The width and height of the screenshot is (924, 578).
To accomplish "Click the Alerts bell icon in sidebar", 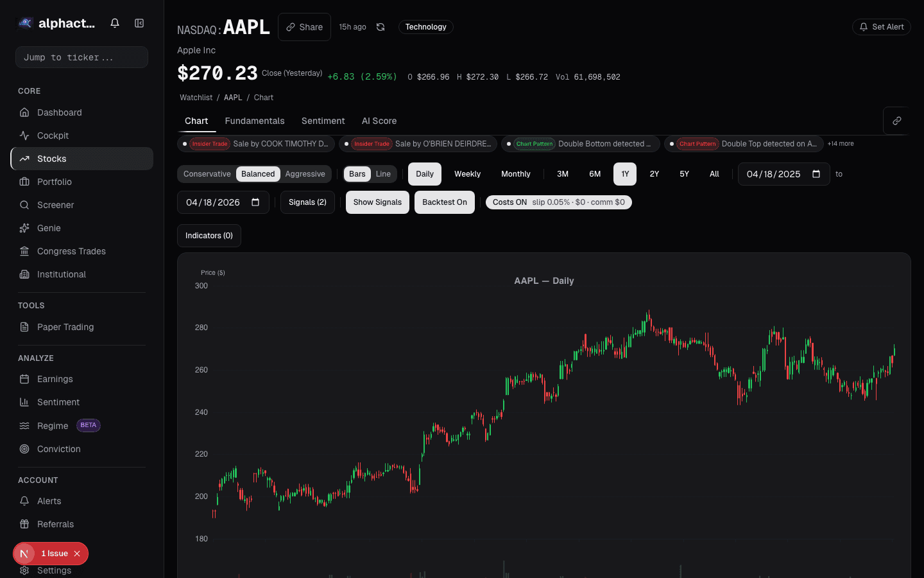I will pos(24,501).
